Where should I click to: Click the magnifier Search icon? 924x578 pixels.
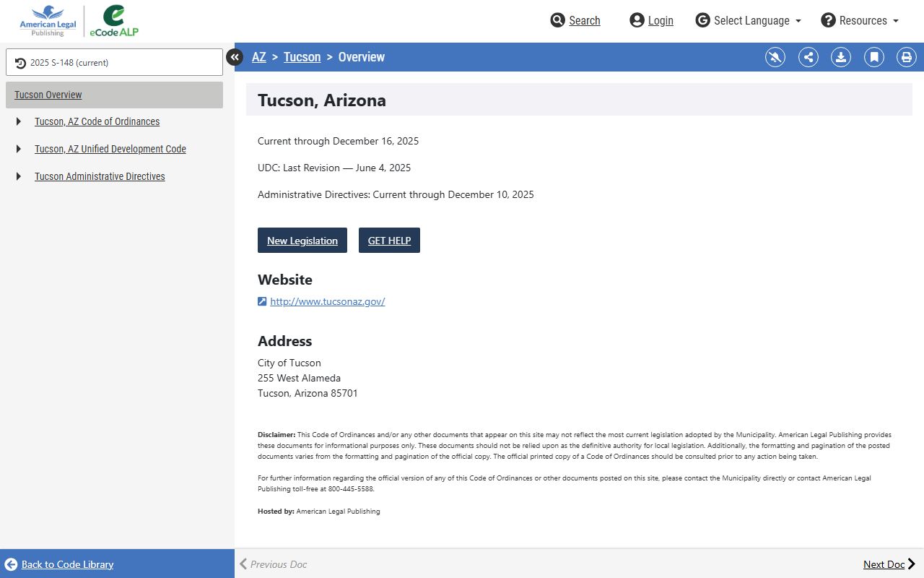[557, 20]
